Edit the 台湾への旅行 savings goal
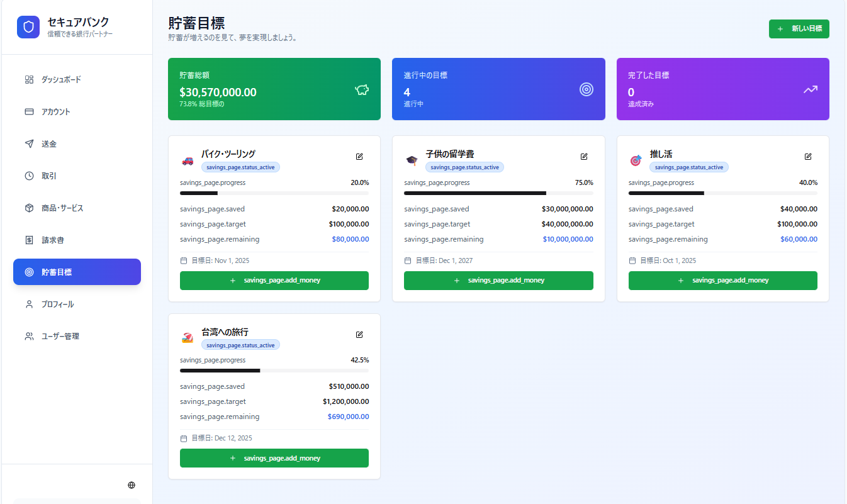This screenshot has width=847, height=504. (359, 335)
